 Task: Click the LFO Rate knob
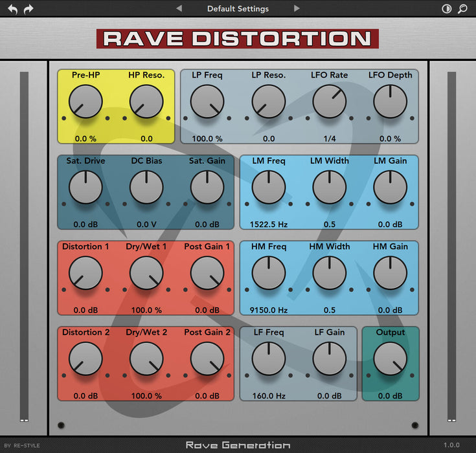pos(330,102)
